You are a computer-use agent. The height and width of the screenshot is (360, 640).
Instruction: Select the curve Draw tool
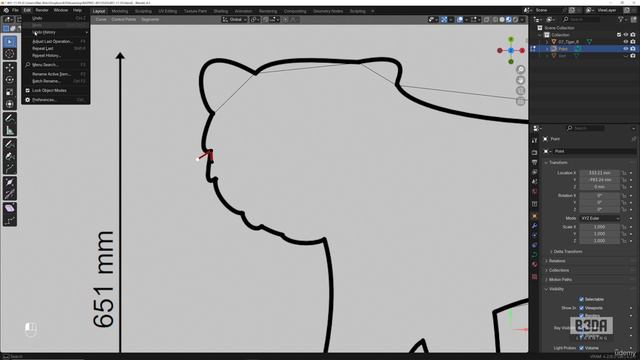[10, 144]
